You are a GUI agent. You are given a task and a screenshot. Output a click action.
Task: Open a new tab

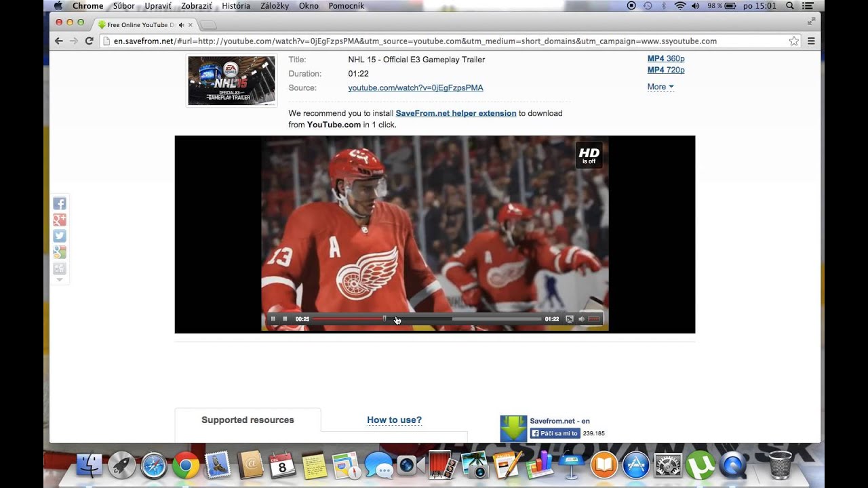click(x=209, y=25)
